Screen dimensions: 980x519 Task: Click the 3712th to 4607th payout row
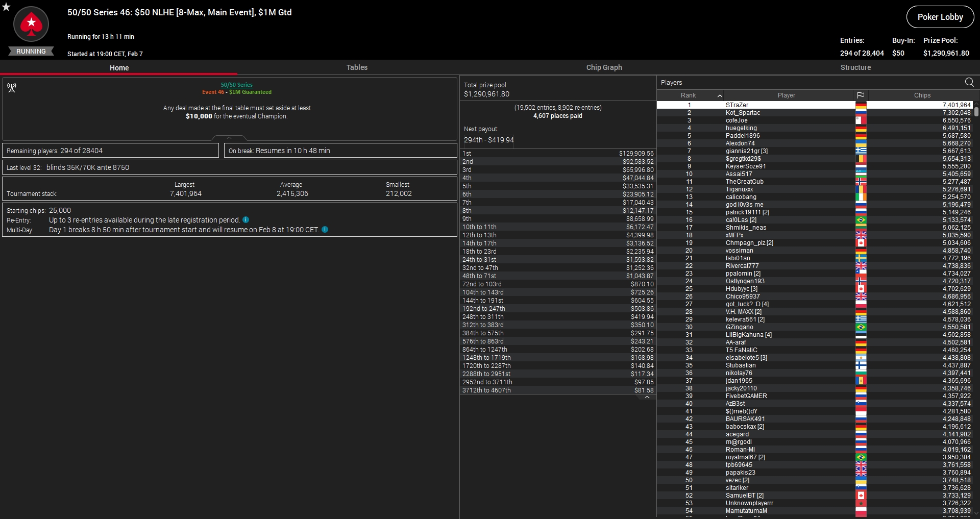(x=558, y=390)
